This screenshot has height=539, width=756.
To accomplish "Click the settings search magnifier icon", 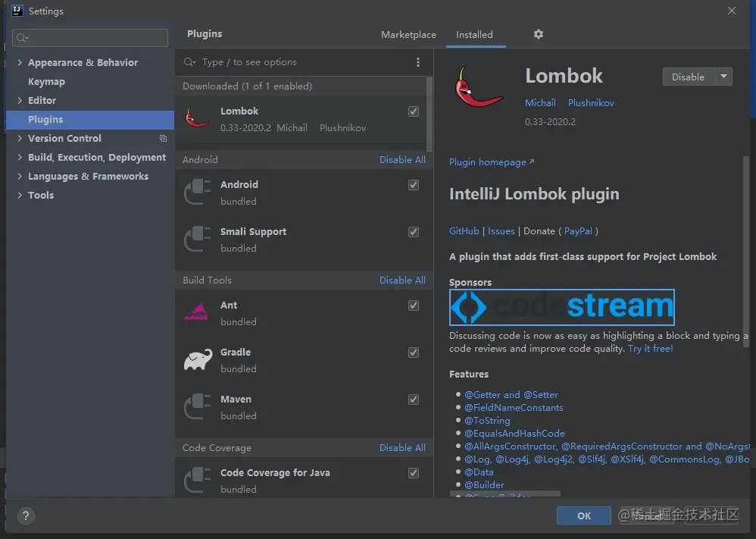I will (x=22, y=38).
